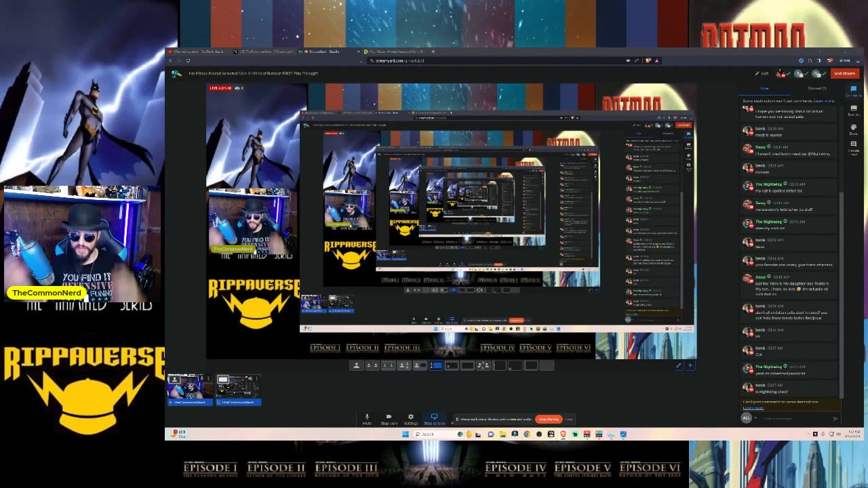This screenshot has width=868, height=488.
Task: Click the comment input field in chat
Action: point(792,418)
